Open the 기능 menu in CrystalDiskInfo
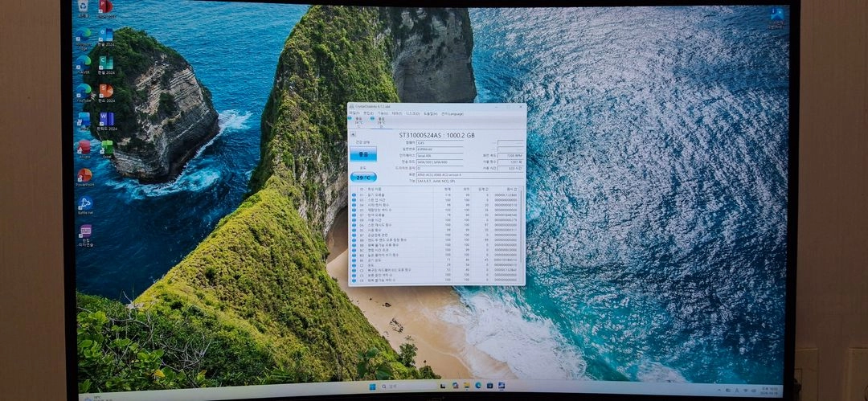The image size is (868, 401). pyautogui.click(x=383, y=113)
